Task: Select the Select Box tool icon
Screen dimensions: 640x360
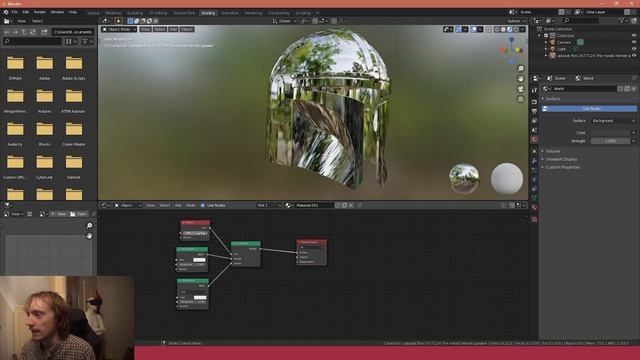Action: [x=118, y=21]
